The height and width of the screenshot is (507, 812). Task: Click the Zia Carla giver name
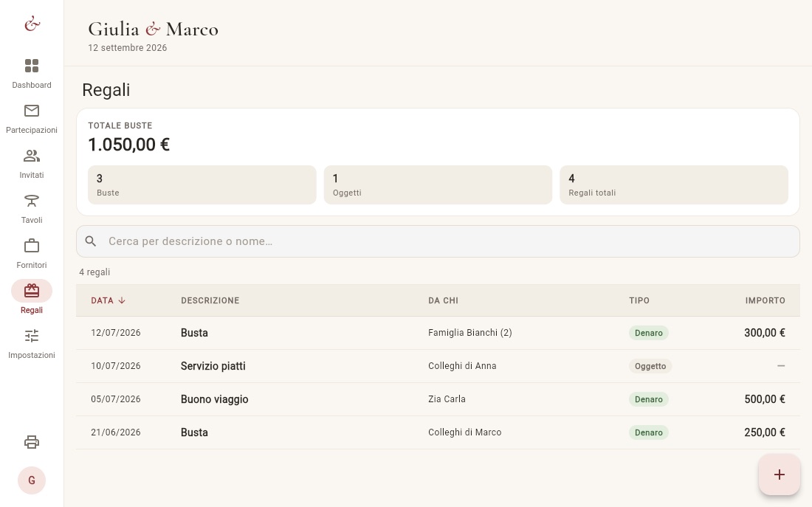[447, 399]
